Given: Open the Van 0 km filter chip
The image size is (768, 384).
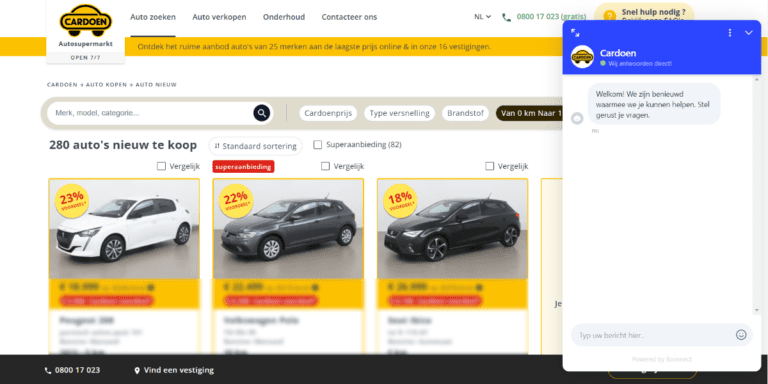Looking at the screenshot, I should [x=529, y=113].
